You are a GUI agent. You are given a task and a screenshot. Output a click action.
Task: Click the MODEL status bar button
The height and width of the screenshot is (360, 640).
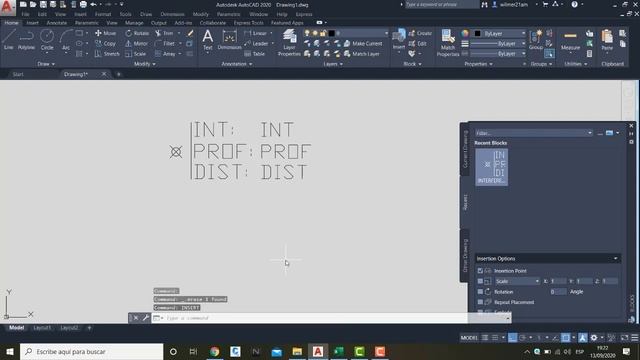pos(469,338)
